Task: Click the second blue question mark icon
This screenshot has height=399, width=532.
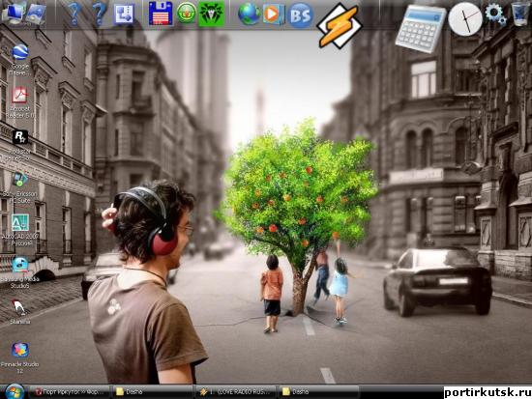Action: click(99, 14)
